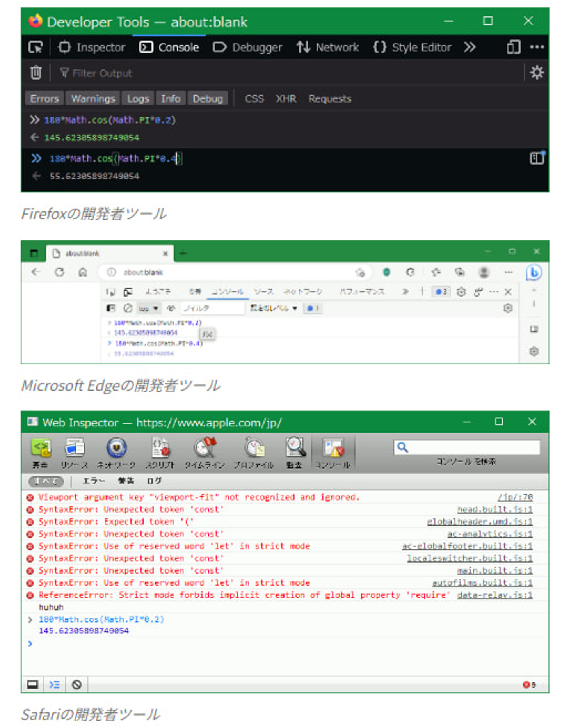
Task: Clear the Firefox console with trash icon
Action: [x=36, y=73]
